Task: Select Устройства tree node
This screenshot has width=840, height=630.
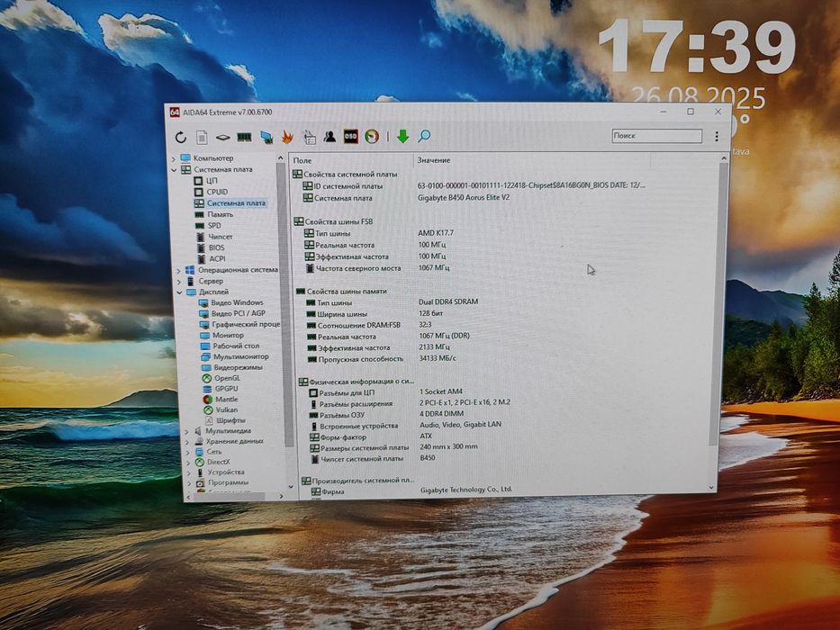Action: pos(226,472)
